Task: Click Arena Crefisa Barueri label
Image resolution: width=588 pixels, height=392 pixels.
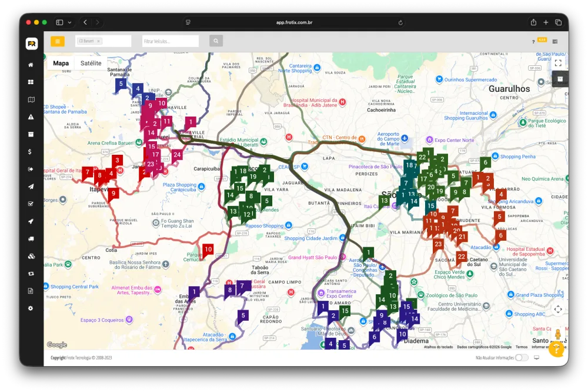Action: [111, 142]
